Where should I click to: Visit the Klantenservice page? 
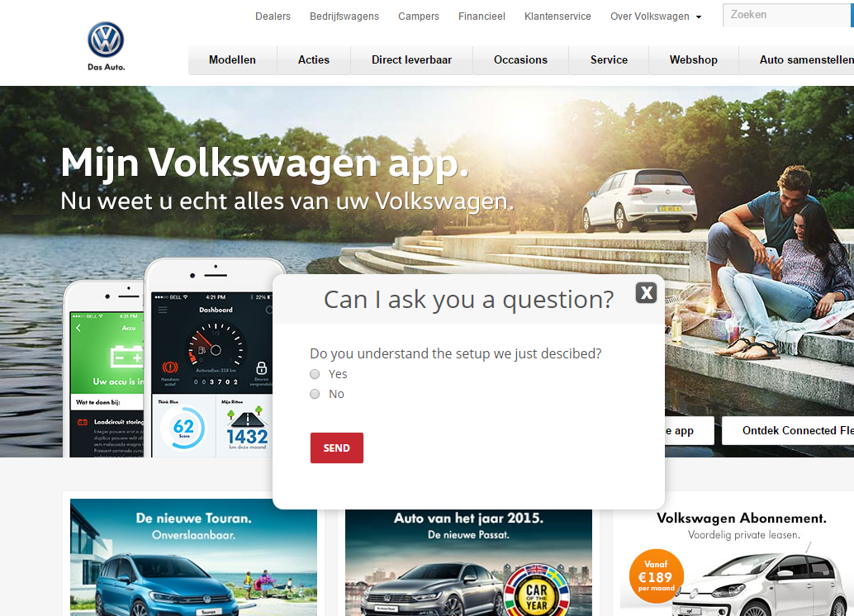[x=557, y=17]
